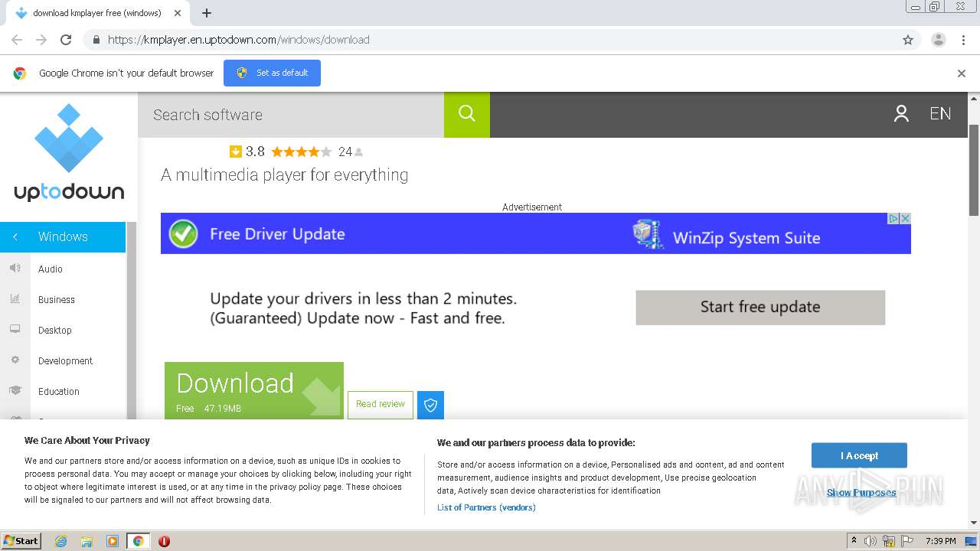Click the Desktop monitor icon
This screenshot has width=980, height=551.
point(15,330)
